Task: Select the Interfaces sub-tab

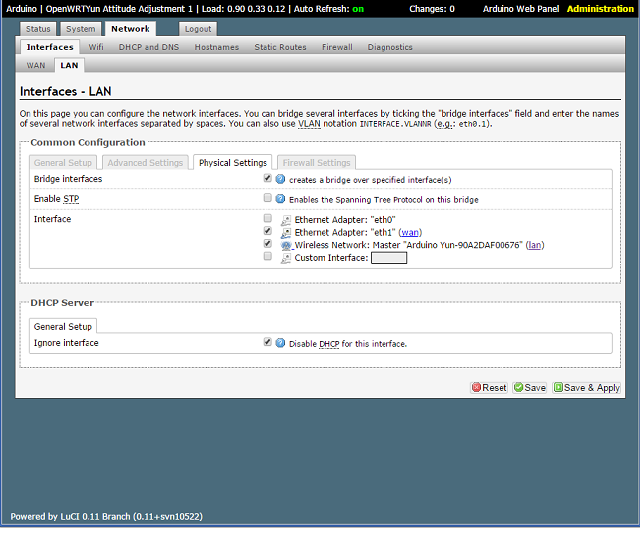Action: 50,47
